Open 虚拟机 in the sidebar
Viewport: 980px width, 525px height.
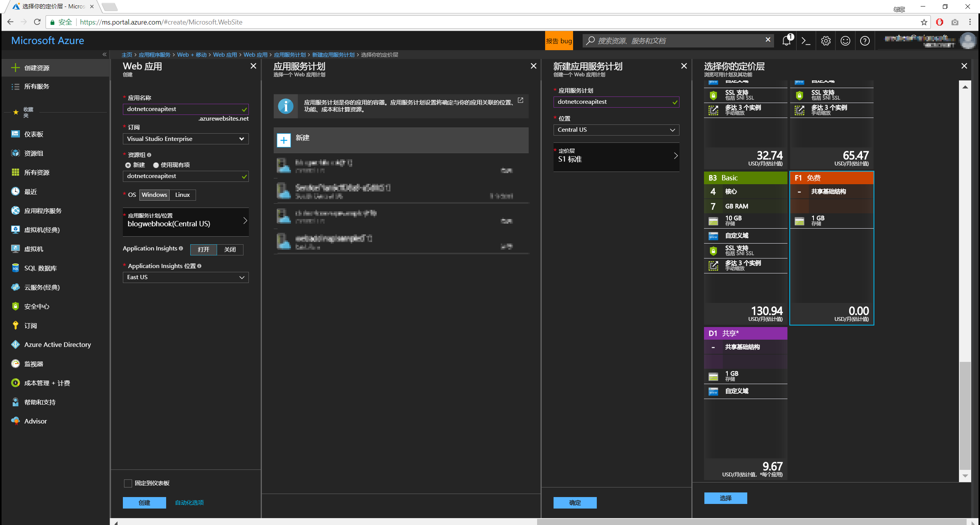click(34, 249)
